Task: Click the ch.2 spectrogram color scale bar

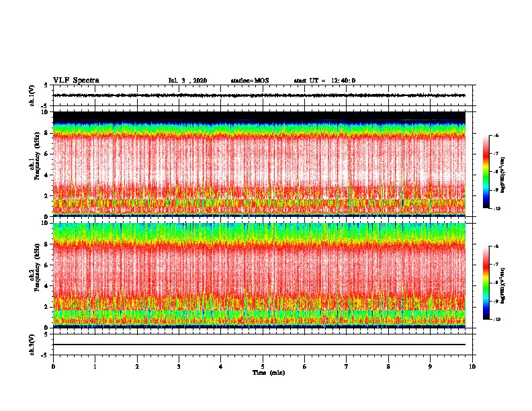Action: click(x=486, y=283)
